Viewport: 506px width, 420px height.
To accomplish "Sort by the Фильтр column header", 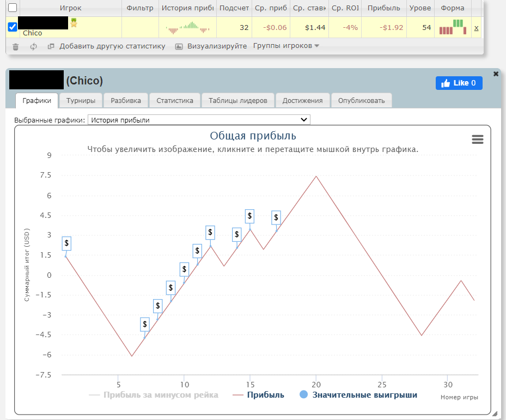I will [x=140, y=8].
